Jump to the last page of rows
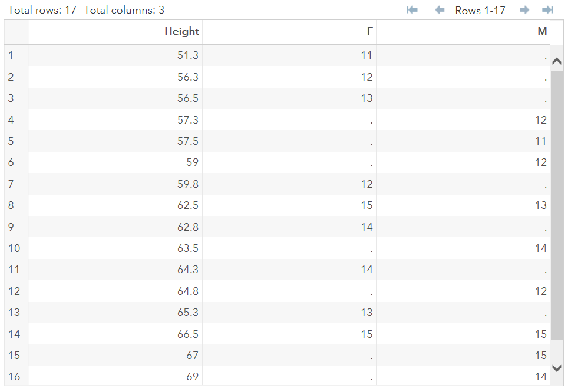568x392 pixels. coord(548,10)
